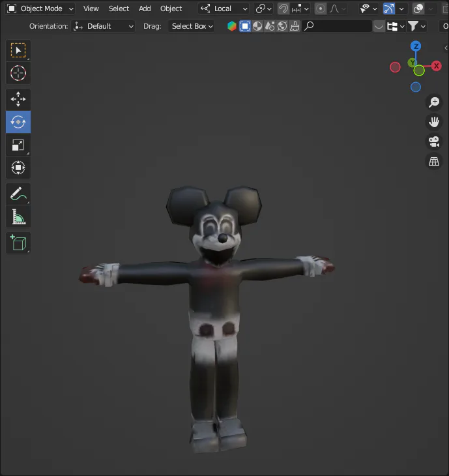
Task: Open the hierarchy display mode dropdown
Action: click(396, 27)
